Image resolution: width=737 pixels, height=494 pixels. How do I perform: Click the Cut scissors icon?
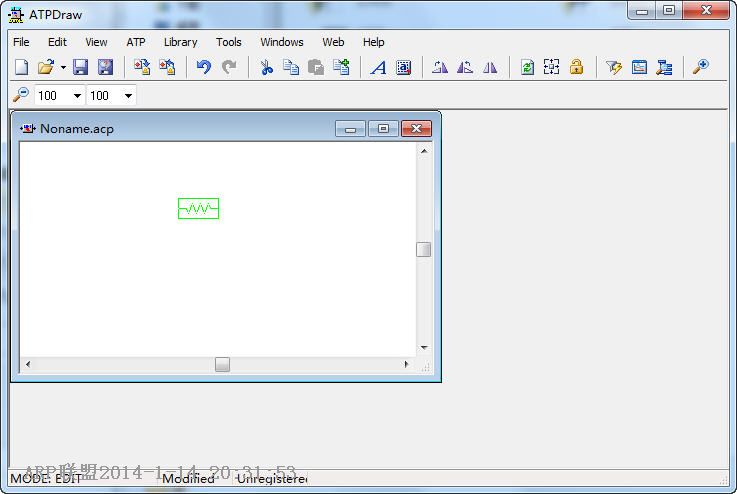click(266, 67)
